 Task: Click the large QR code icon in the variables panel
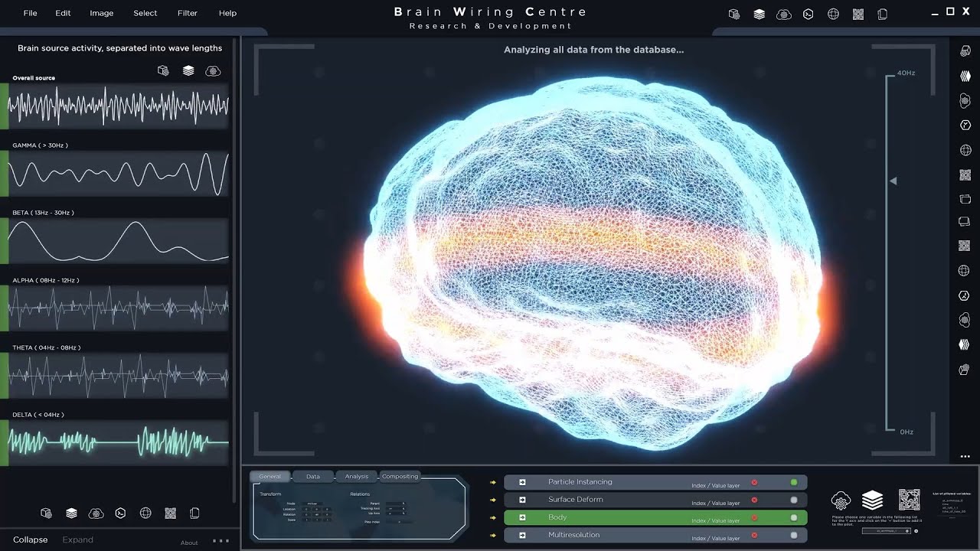click(909, 500)
